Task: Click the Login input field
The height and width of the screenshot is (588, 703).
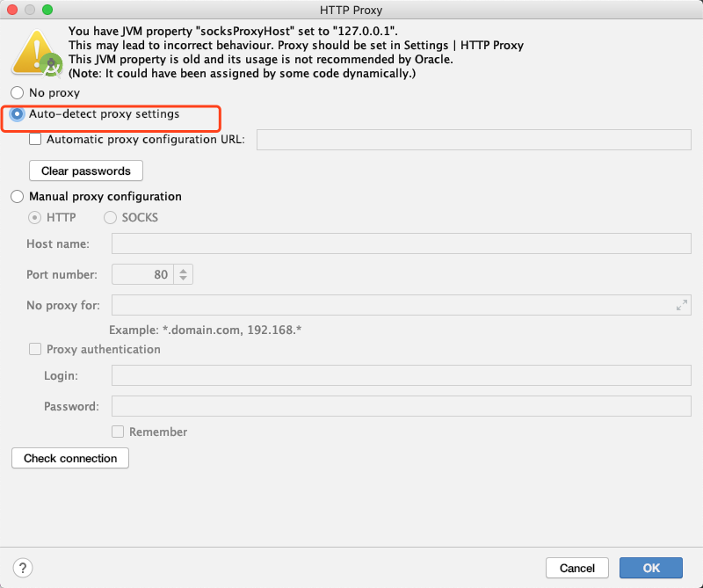Action: (402, 375)
